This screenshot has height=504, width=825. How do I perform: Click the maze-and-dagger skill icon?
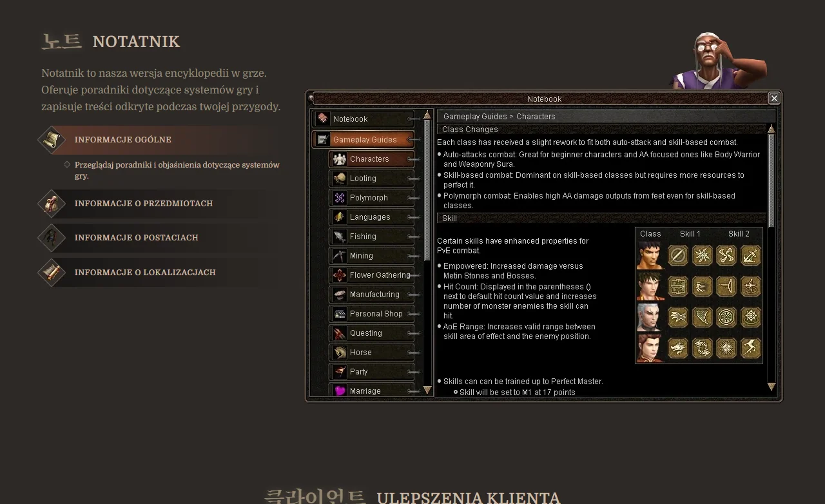pos(678,286)
